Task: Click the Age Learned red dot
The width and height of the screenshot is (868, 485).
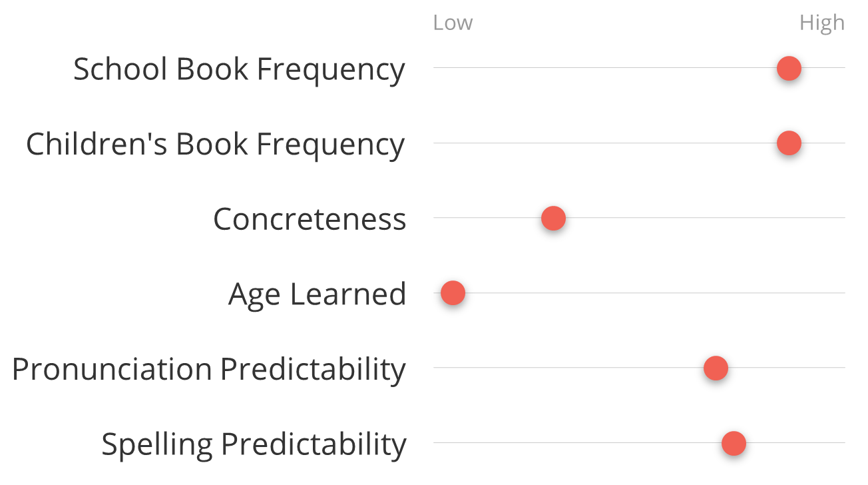Action: [x=453, y=293]
